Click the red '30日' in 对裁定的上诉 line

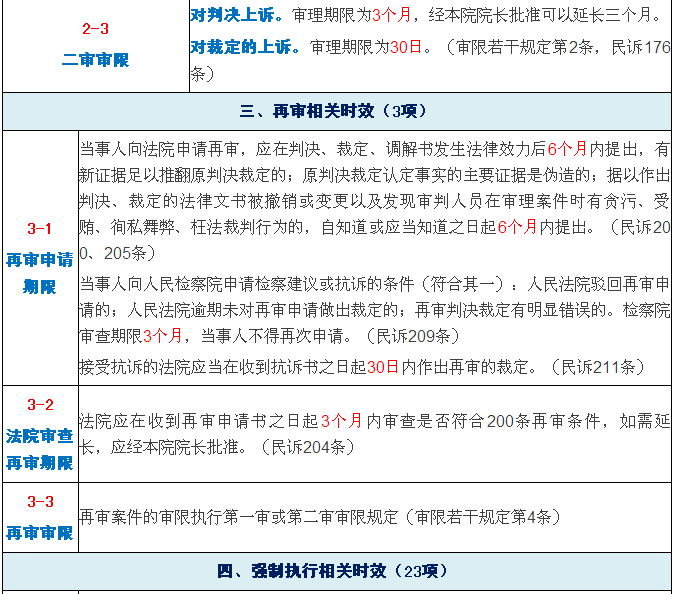coord(406,46)
